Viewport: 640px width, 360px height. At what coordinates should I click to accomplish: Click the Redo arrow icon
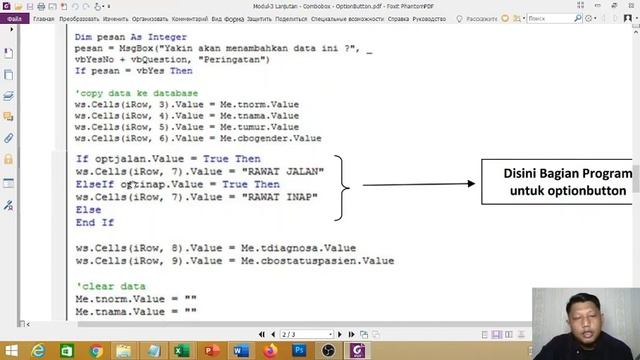click(86, 6)
